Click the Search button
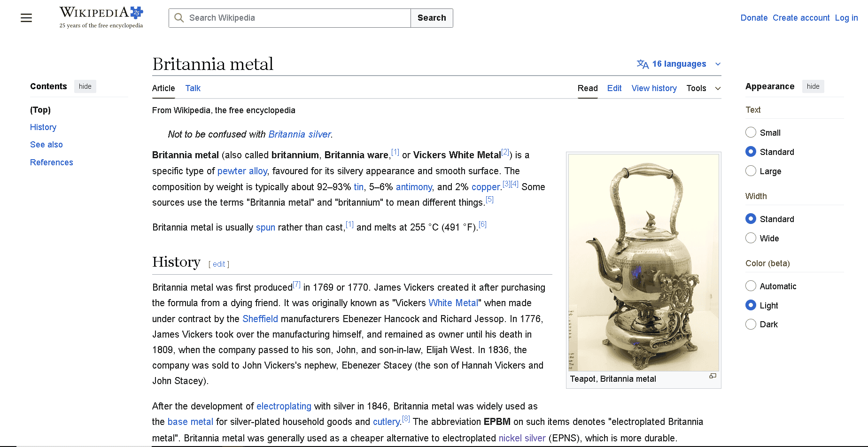 point(431,18)
